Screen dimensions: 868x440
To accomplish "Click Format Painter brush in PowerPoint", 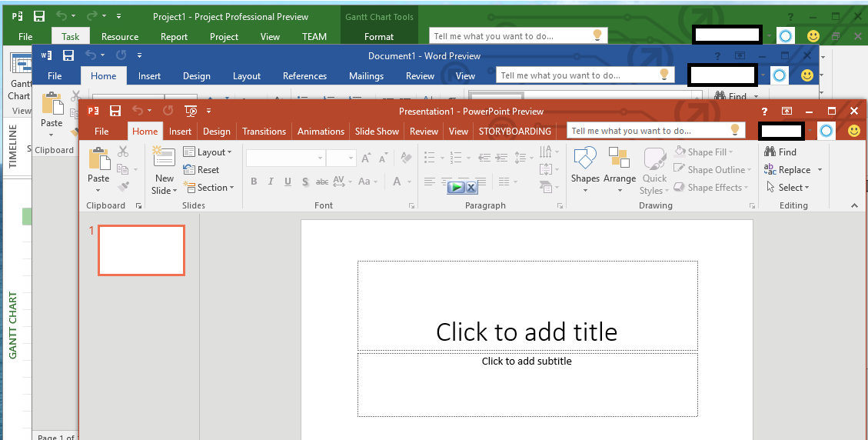I will point(123,187).
